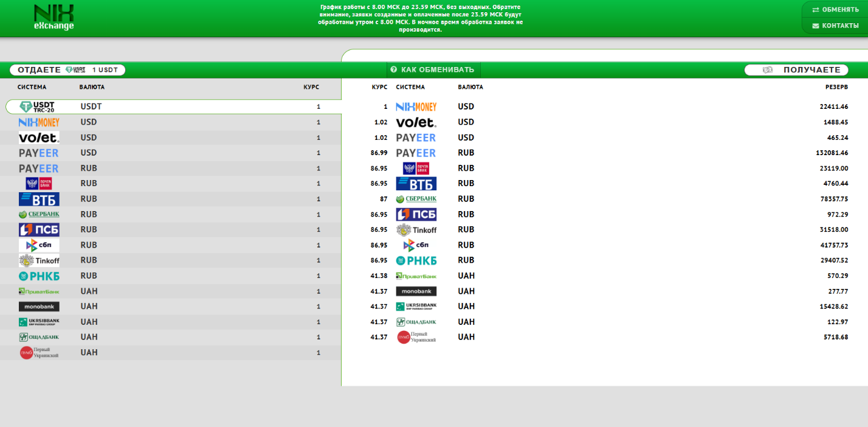Click the Сбербанк rate value 87
This screenshot has width=868, height=427.
(384, 199)
